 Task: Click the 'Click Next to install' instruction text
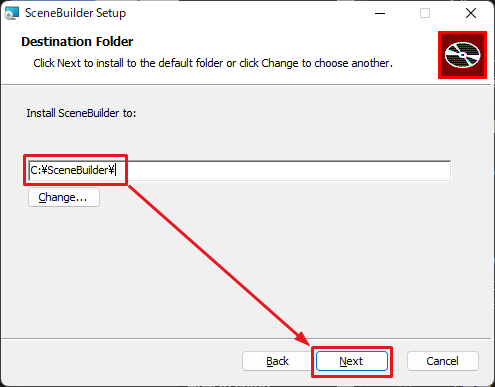coord(213,63)
